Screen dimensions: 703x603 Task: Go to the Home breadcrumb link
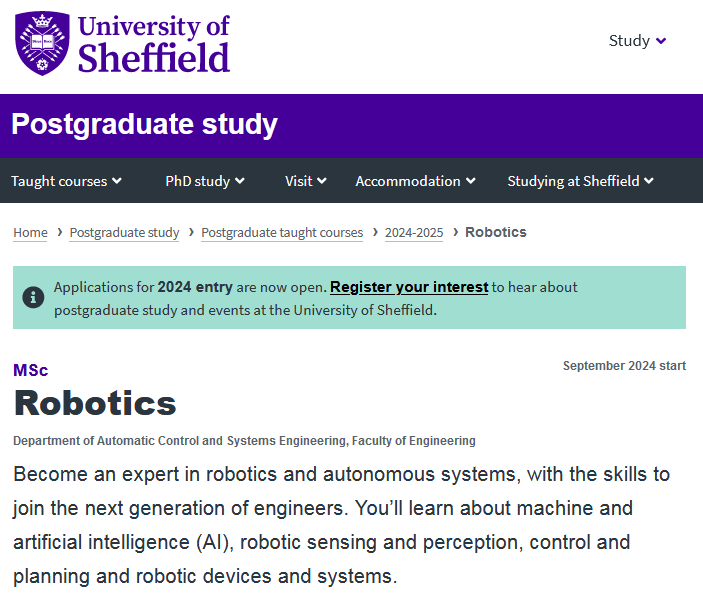coord(30,232)
